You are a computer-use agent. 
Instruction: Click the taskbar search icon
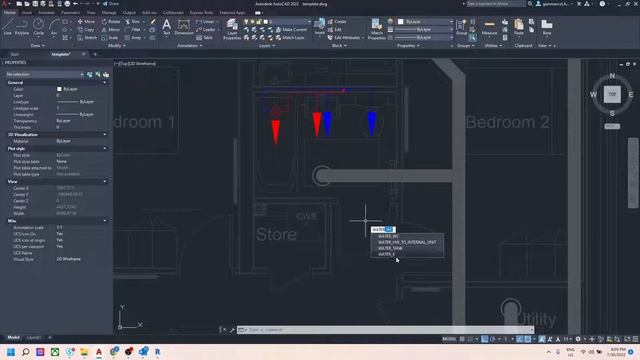pos(25,352)
